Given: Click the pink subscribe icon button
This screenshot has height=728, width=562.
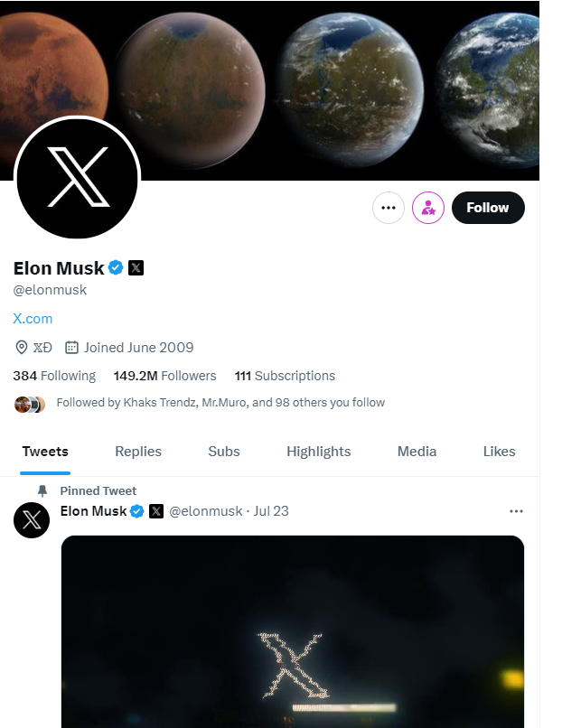Looking at the screenshot, I should (428, 208).
